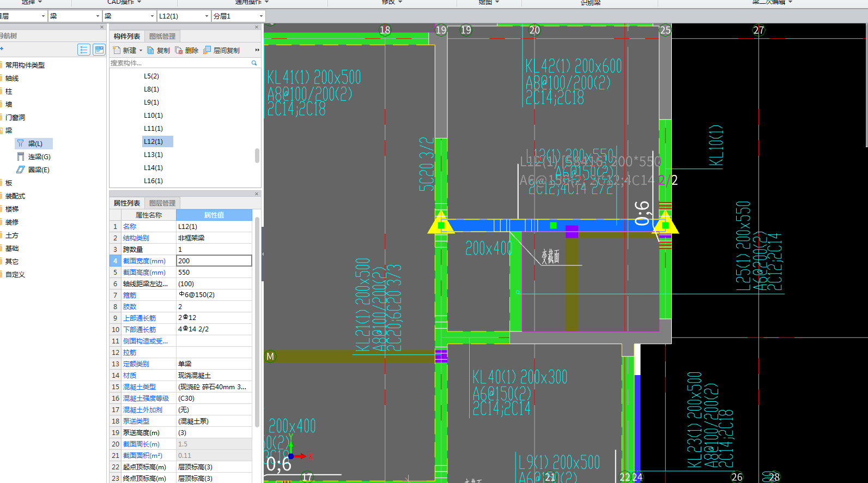Viewport: 868px width, 483px height.
Task: Switch to the 图纸管理 tab
Action: [162, 37]
